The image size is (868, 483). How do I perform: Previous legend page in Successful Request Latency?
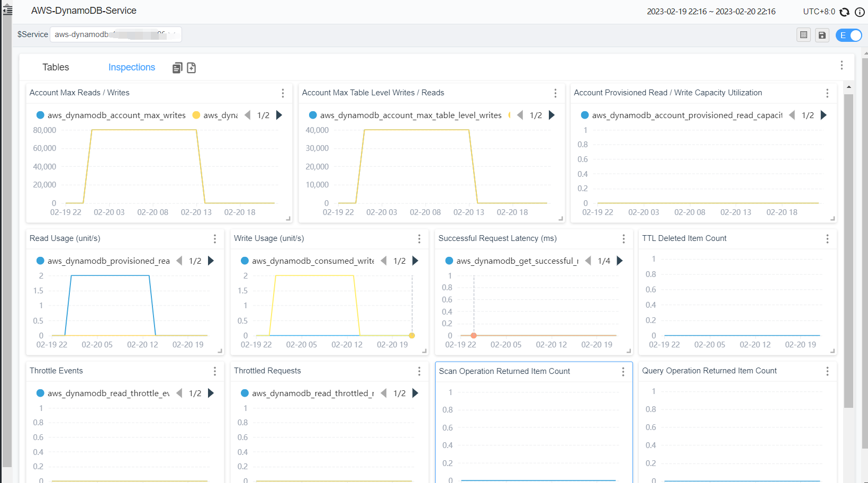(x=587, y=261)
